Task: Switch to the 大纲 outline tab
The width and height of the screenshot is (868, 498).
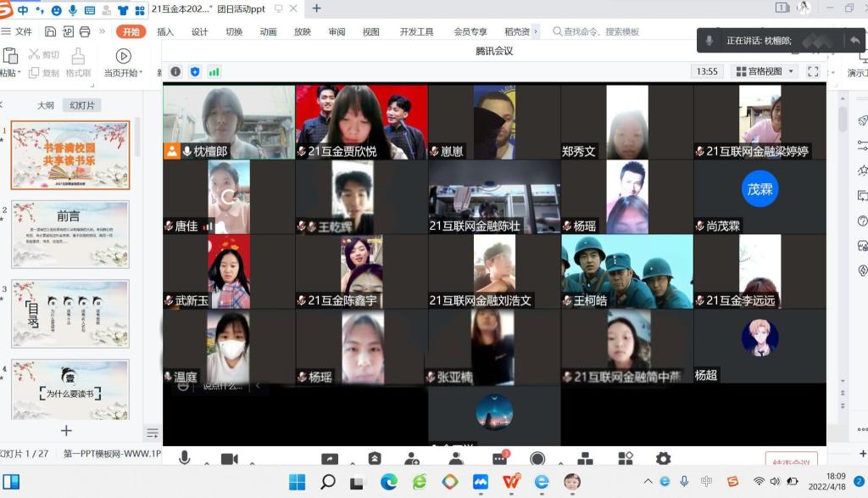Action: point(46,105)
